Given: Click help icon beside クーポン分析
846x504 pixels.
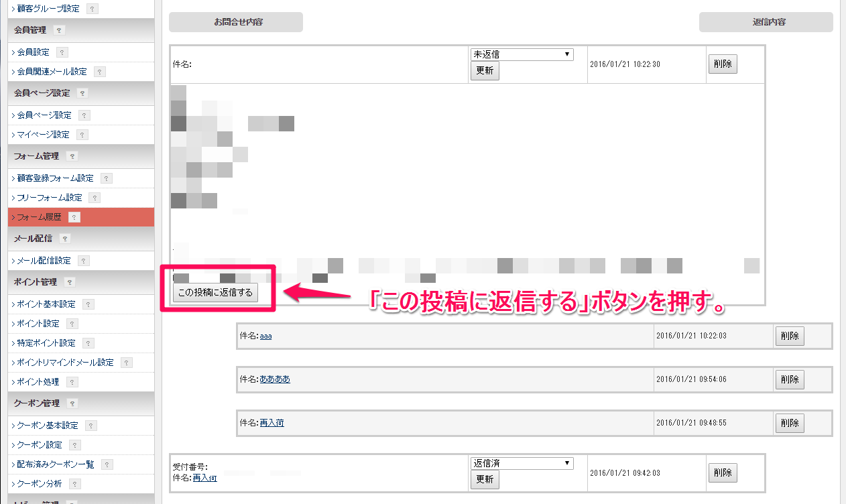Looking at the screenshot, I should 75,484.
